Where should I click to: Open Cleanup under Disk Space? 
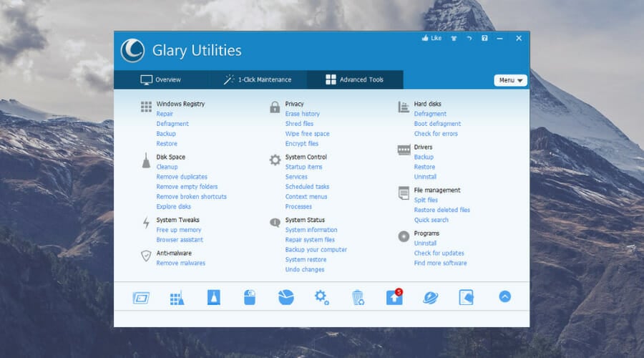pyautogui.click(x=167, y=167)
